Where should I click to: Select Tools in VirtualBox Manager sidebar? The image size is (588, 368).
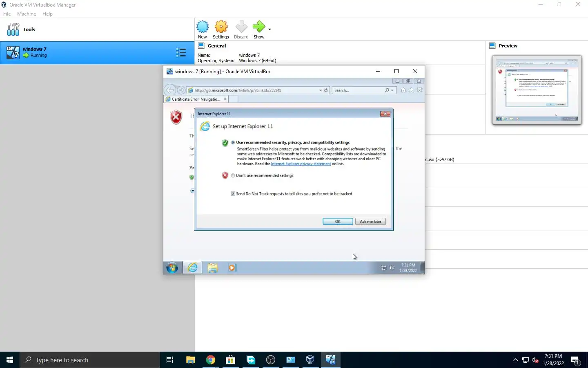point(97,29)
